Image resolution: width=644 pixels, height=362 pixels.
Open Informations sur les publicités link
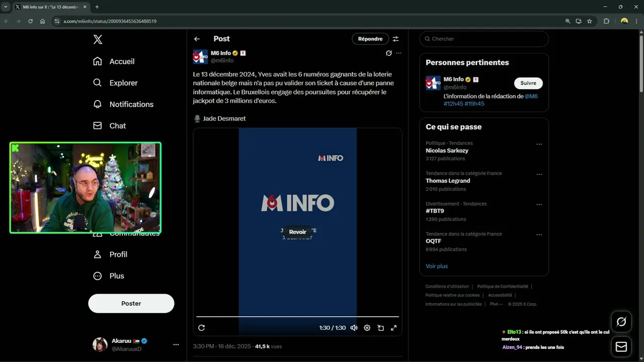point(453,304)
